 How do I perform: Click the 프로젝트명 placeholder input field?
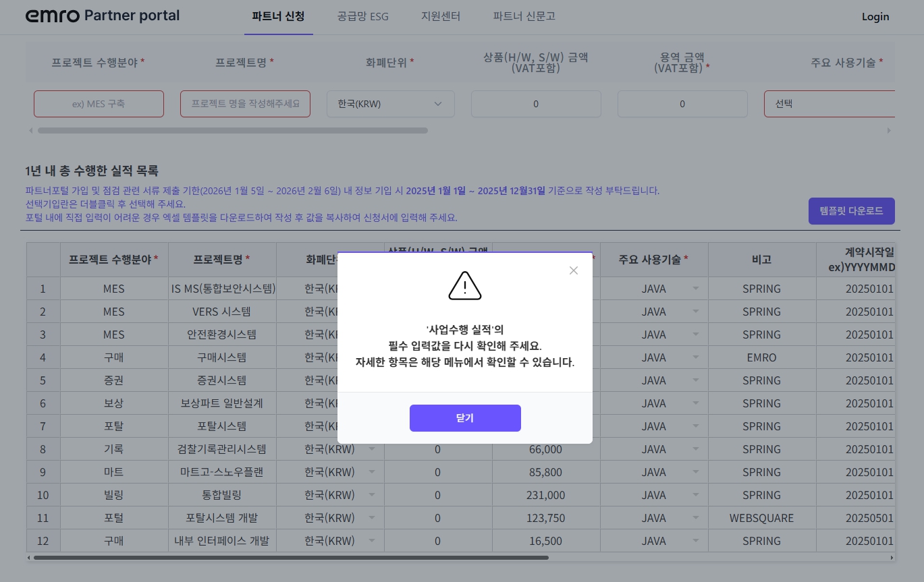click(x=245, y=104)
